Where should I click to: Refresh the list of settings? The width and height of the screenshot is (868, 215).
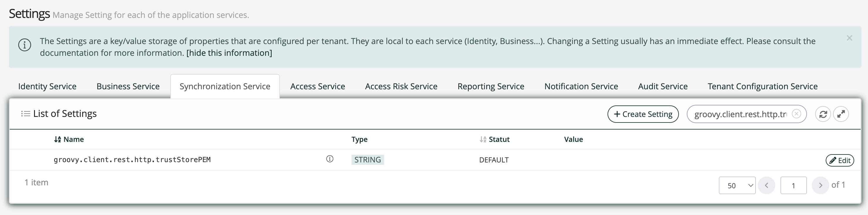tap(823, 114)
